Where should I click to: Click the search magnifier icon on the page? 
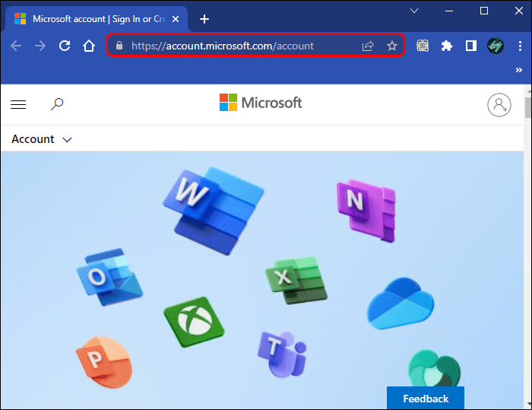(x=57, y=104)
